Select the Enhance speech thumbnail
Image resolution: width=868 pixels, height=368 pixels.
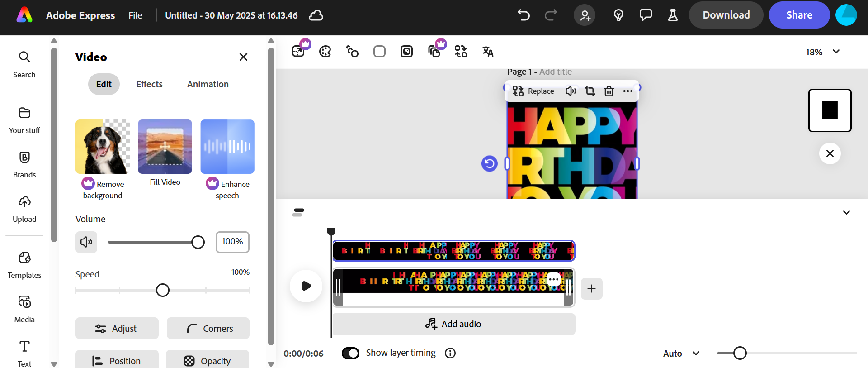227,147
